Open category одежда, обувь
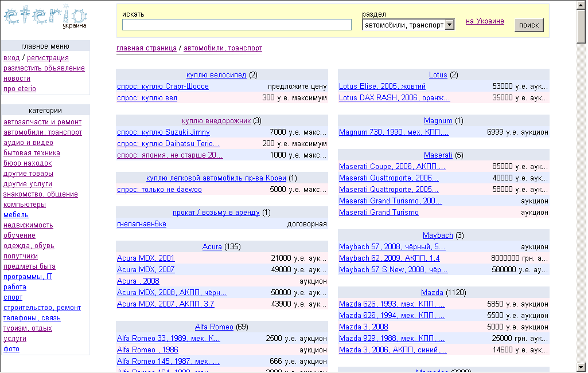The image size is (588, 373). pos(29,246)
